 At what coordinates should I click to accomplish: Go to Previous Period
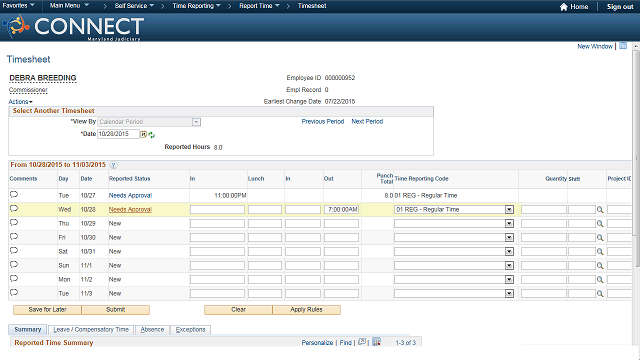click(323, 122)
